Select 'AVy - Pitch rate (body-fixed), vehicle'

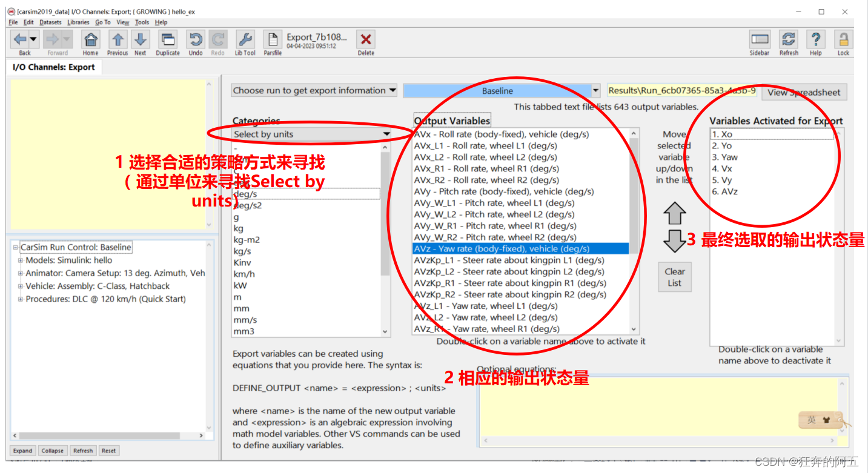tap(521, 191)
